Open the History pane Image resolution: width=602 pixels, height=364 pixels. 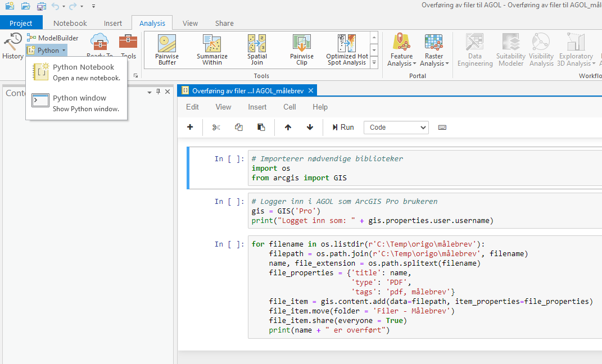[x=13, y=46]
